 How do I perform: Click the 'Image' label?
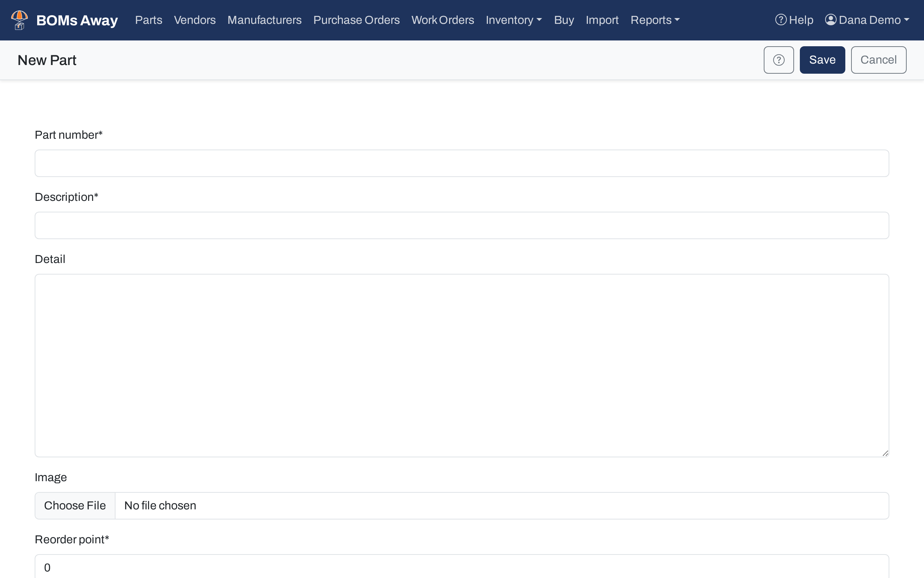(x=51, y=478)
